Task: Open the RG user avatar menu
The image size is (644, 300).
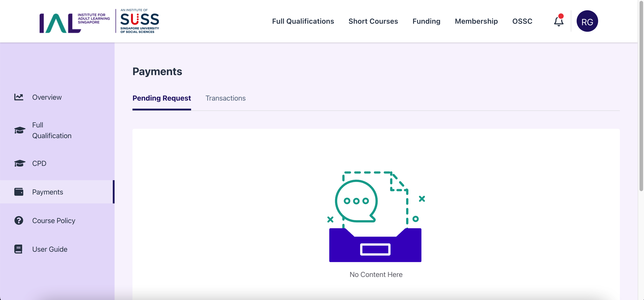Action: (x=587, y=21)
